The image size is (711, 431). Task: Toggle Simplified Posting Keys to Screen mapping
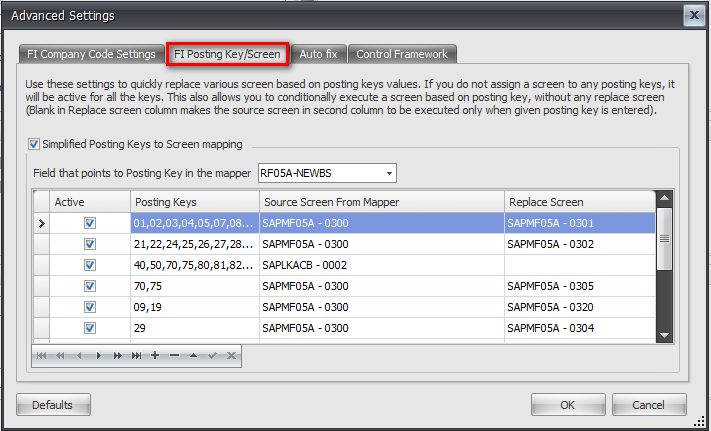click(34, 144)
